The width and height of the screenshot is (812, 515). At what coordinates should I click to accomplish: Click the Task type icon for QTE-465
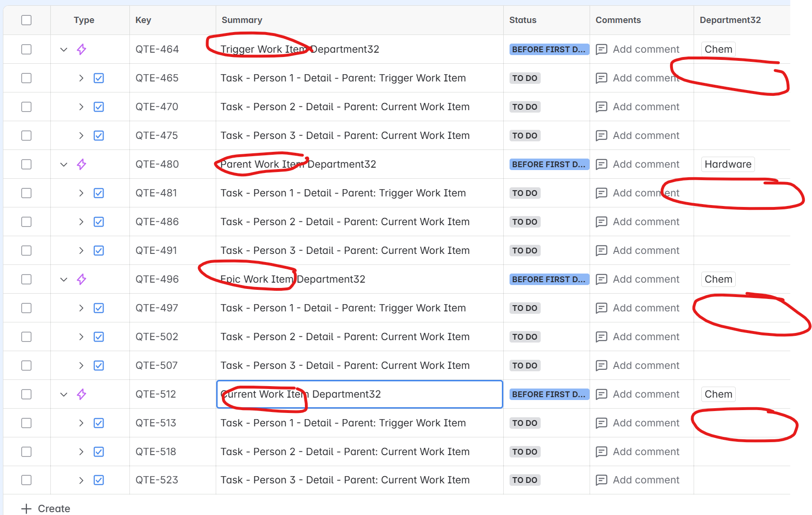tap(99, 78)
